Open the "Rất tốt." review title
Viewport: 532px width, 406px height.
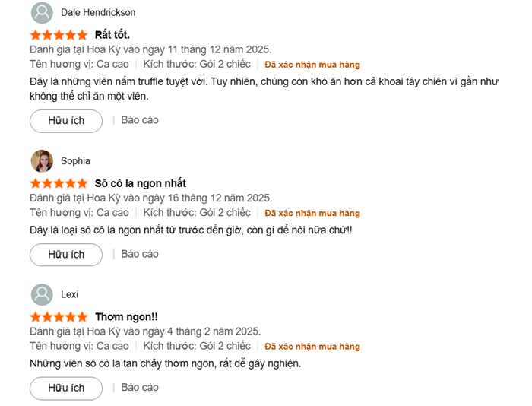pyautogui.click(x=112, y=35)
